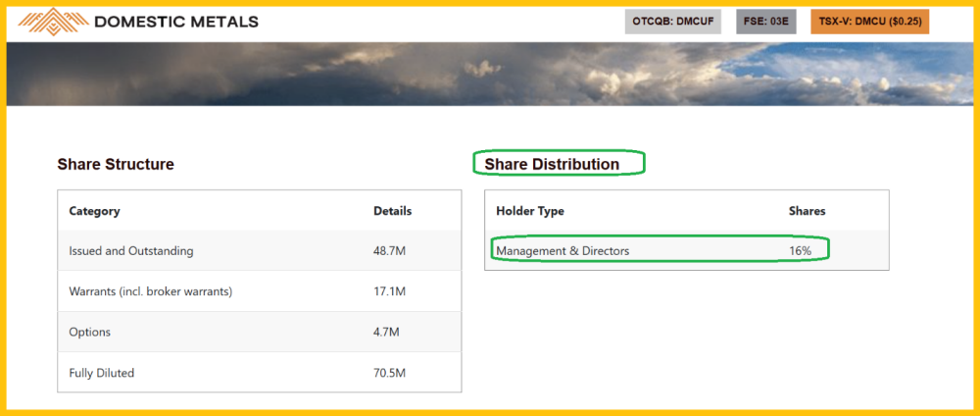
Task: Select the Options row label
Action: pyautogui.click(x=90, y=332)
